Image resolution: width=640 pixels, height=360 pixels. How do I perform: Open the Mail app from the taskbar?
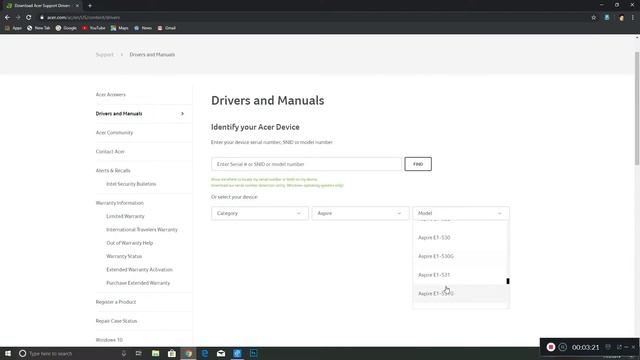pos(221,353)
